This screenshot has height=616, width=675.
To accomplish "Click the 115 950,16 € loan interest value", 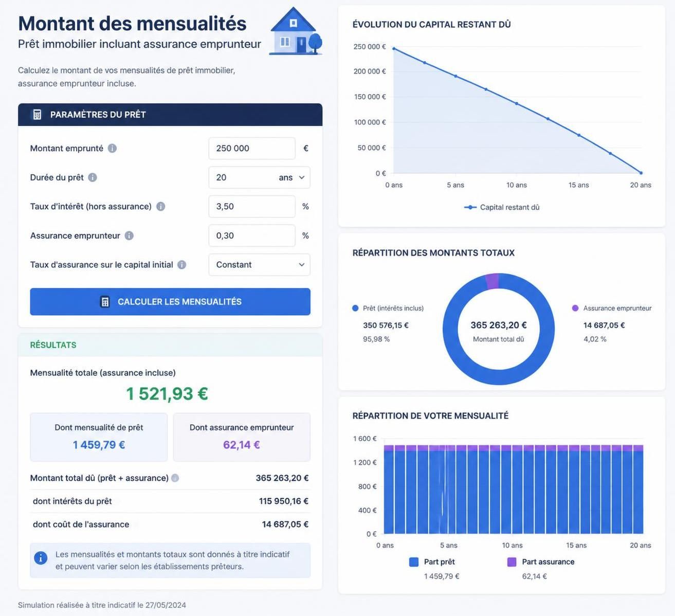I will [284, 501].
